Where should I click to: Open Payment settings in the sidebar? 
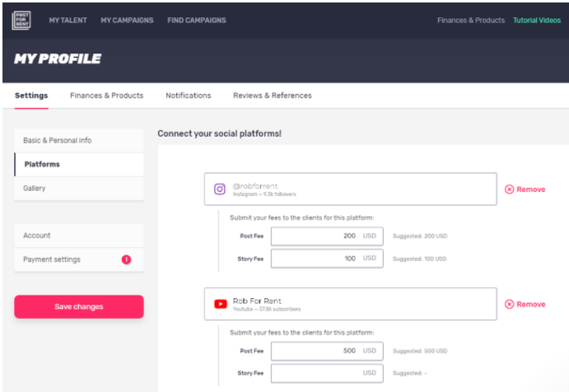pos(79,259)
